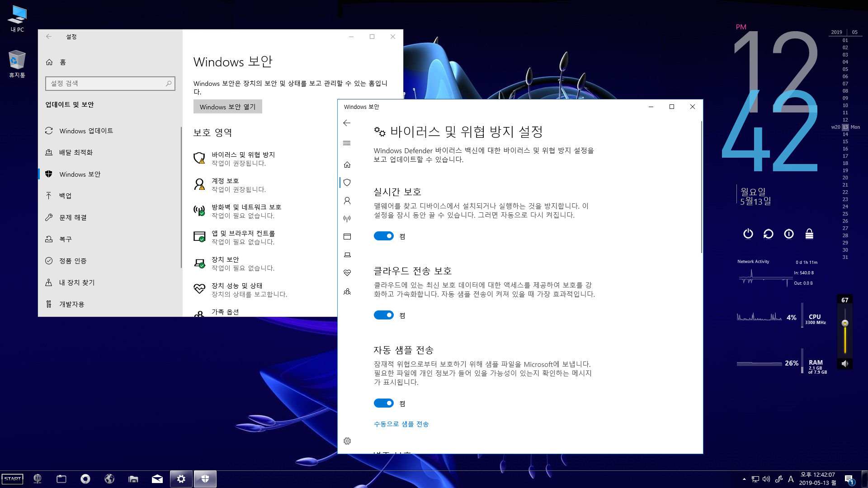
Task: Open 방화벽 및 네트워크 보호 area
Action: [237, 211]
